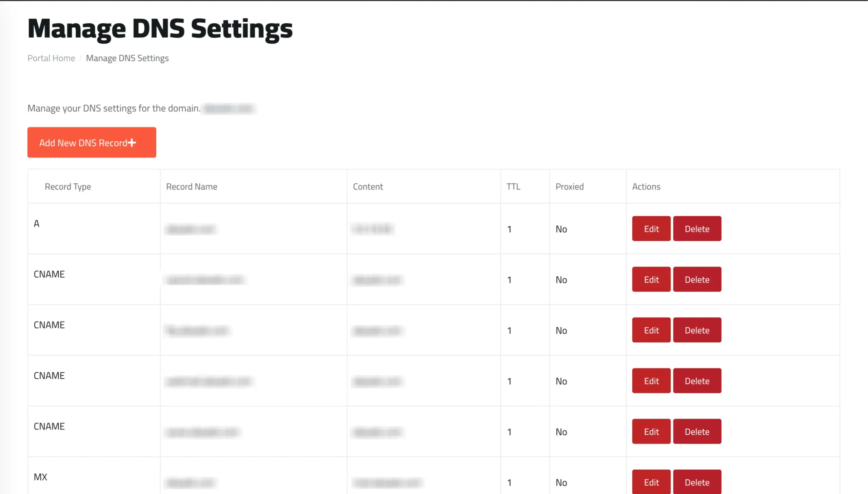Viewport: 868px width, 494px height.
Task: Click the plus icon on Add New DNS Record
Action: [x=132, y=143]
